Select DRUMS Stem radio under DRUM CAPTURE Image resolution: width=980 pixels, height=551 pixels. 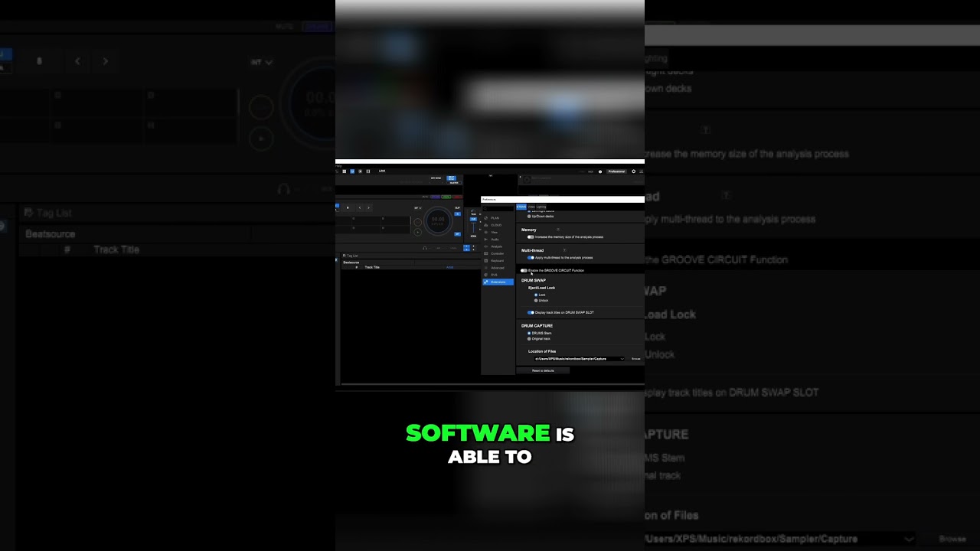coord(529,333)
